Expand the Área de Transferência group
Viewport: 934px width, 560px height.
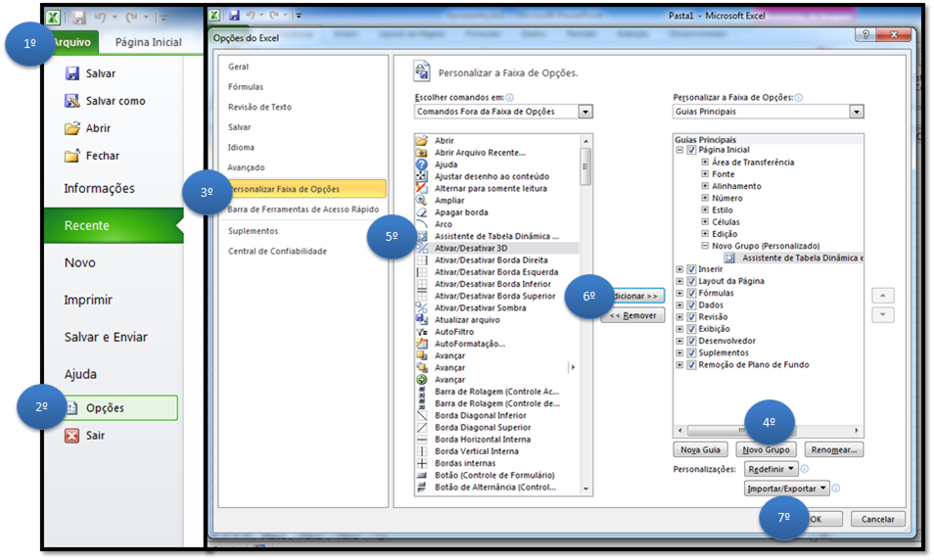click(705, 163)
